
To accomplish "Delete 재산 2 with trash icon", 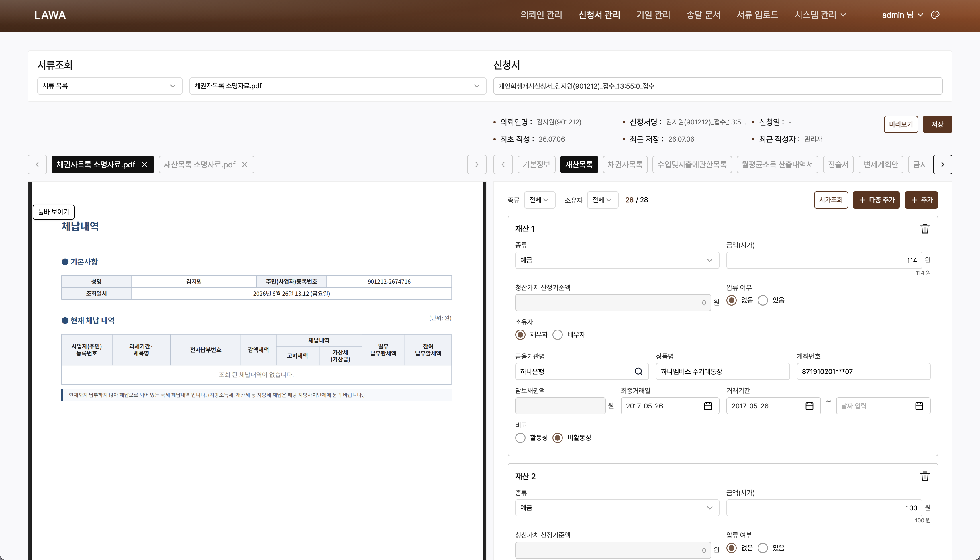I will point(924,477).
